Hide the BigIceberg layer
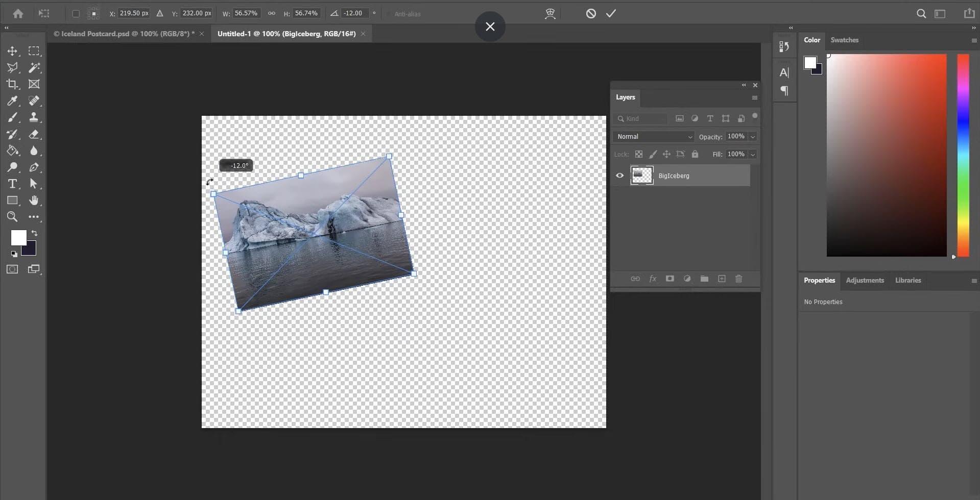This screenshot has height=500, width=980. (619, 176)
